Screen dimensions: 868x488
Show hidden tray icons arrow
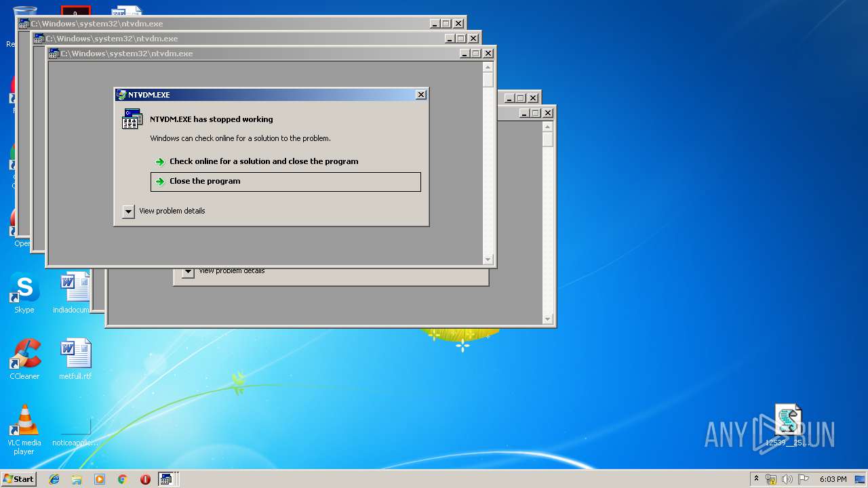(x=757, y=479)
